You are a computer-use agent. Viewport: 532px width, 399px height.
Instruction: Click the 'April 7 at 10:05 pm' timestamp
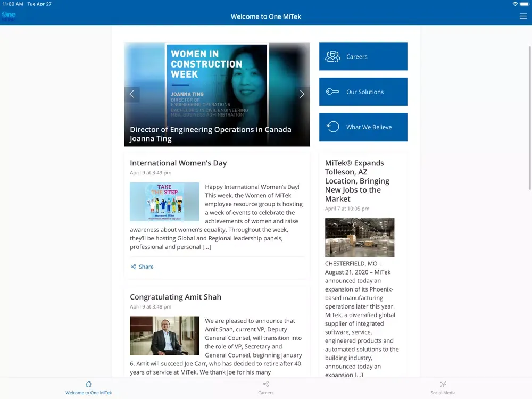coord(347,209)
